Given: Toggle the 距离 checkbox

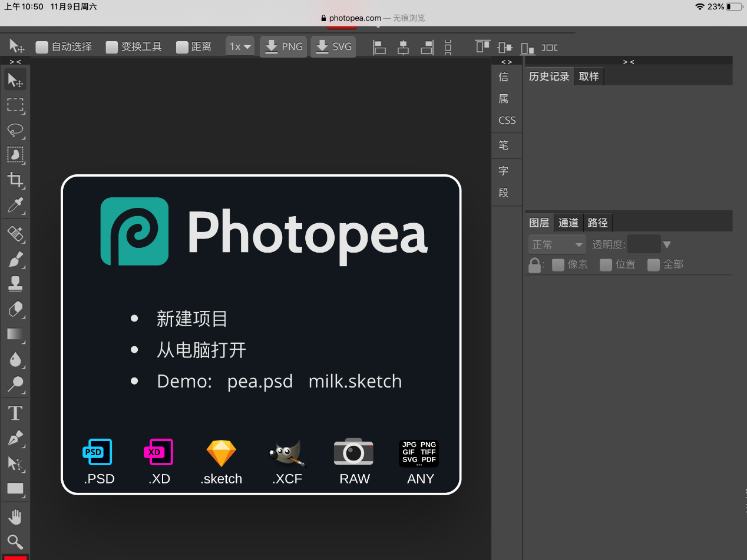Looking at the screenshot, I should click(182, 47).
